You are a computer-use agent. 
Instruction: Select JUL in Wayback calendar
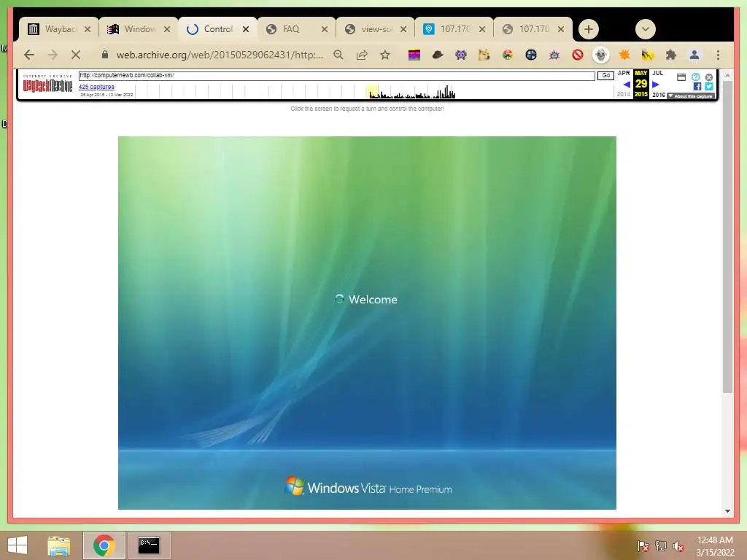coord(657,73)
